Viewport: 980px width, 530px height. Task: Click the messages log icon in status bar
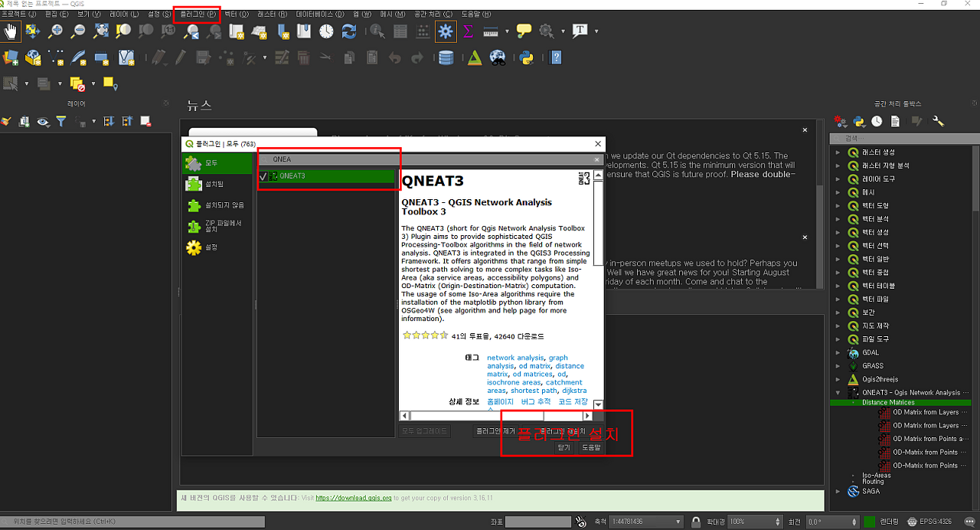pyautogui.click(x=969, y=522)
